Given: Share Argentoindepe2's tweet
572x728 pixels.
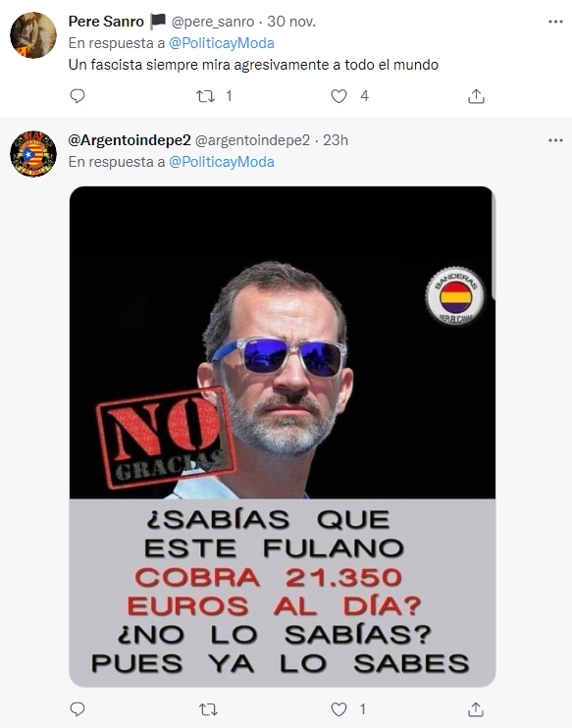Looking at the screenshot, I should [476, 709].
